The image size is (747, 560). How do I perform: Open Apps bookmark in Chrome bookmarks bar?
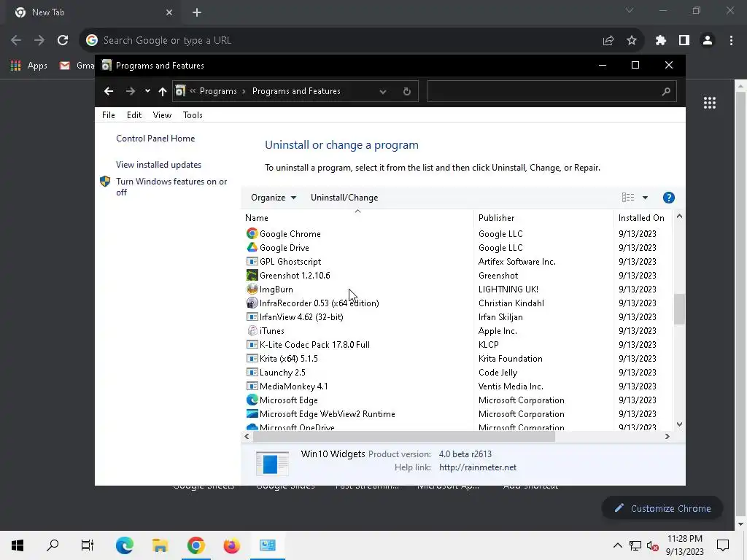(28, 65)
